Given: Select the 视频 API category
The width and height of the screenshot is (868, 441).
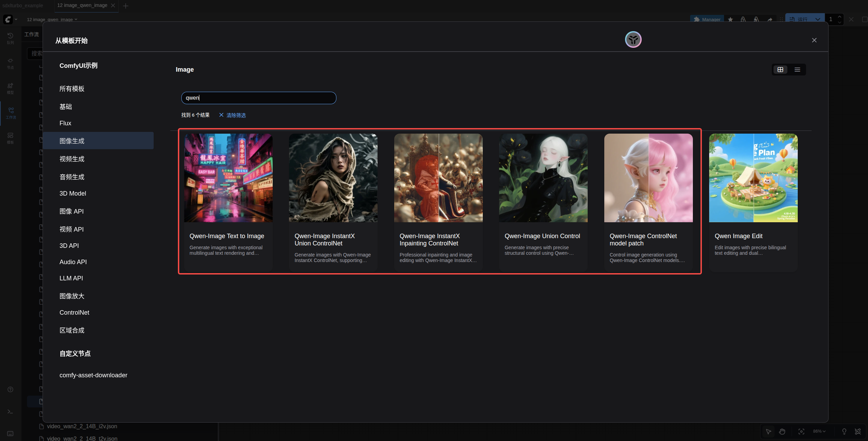Looking at the screenshot, I should [x=98, y=229].
